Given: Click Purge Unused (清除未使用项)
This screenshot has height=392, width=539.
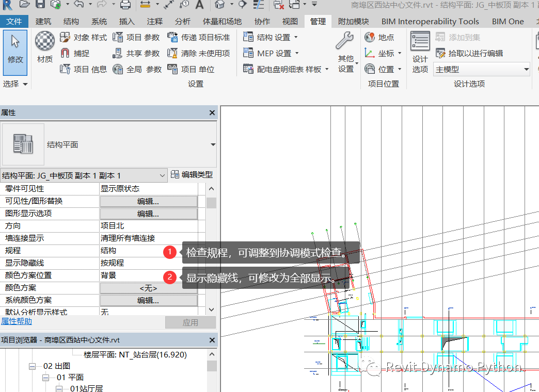Looking at the screenshot, I should pos(198,53).
